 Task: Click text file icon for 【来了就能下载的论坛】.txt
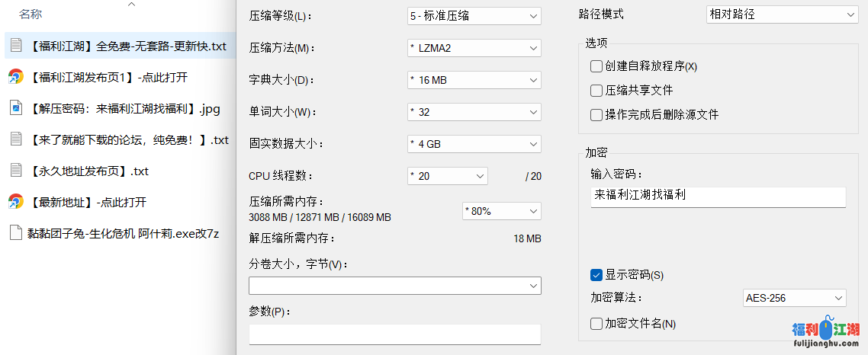click(x=15, y=139)
